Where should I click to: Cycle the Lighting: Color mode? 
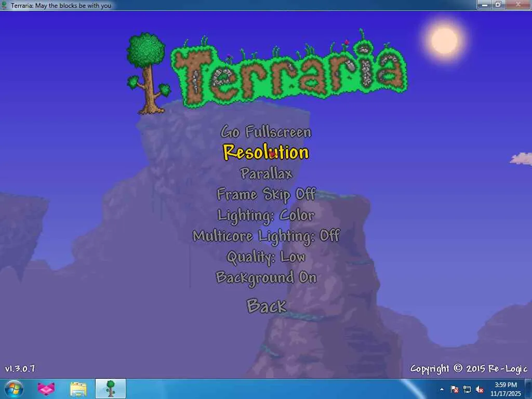(266, 216)
